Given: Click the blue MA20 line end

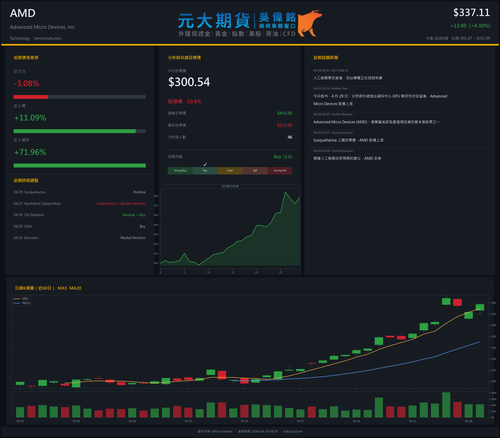Looking at the screenshot, I should tap(480, 342).
